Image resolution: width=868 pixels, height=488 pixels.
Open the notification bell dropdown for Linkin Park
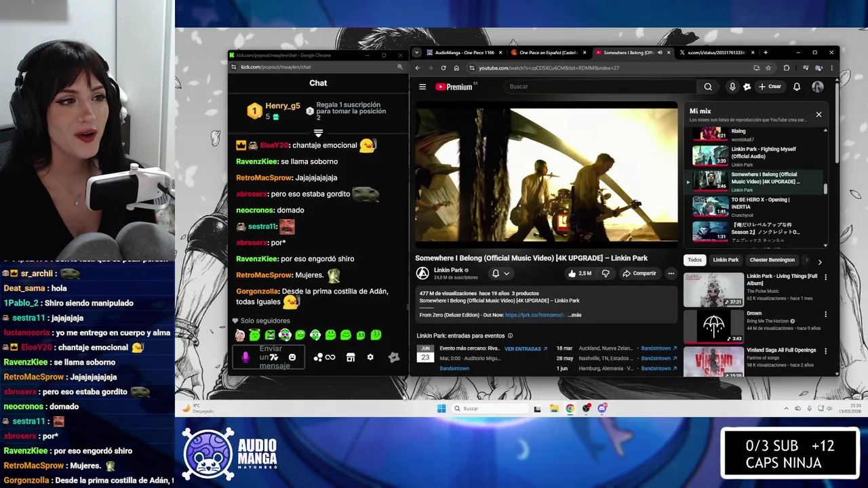500,273
